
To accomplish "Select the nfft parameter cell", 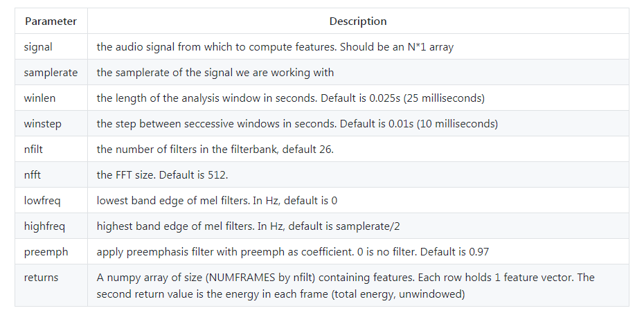I will pyautogui.click(x=51, y=174).
